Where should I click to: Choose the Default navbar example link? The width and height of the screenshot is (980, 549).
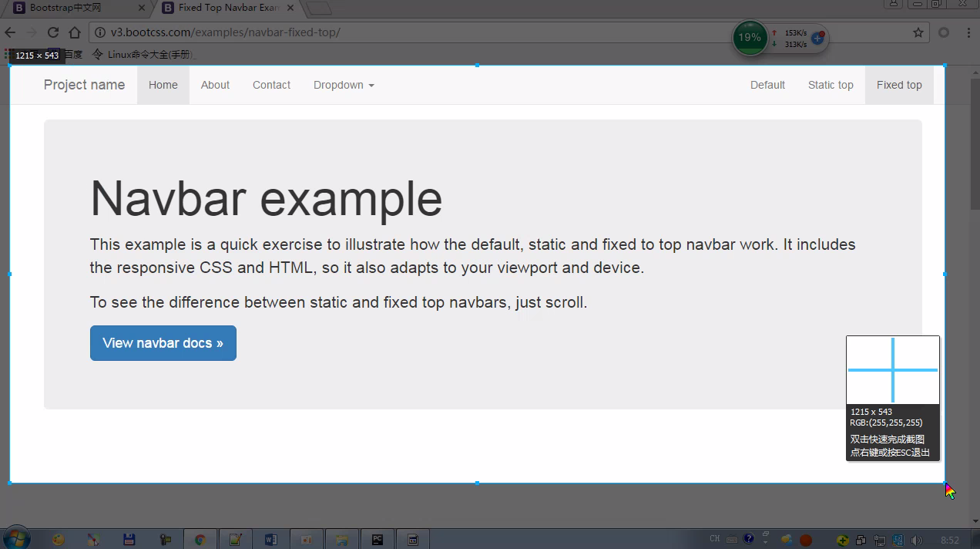tap(767, 85)
